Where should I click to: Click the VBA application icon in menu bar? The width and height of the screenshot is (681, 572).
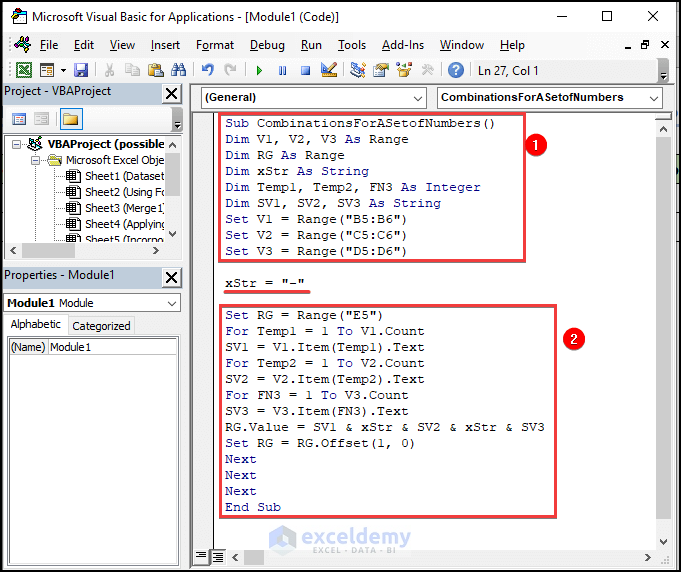click(x=23, y=44)
